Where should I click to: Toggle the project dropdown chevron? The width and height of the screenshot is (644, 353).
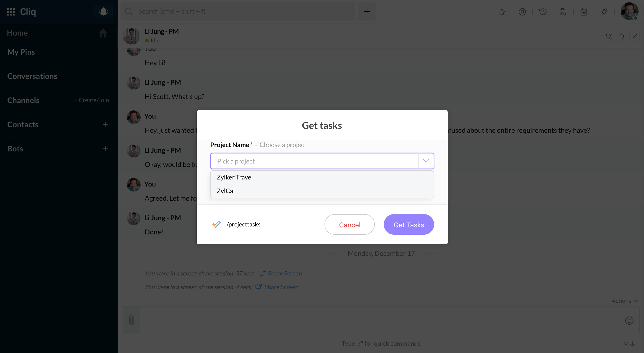click(x=426, y=161)
